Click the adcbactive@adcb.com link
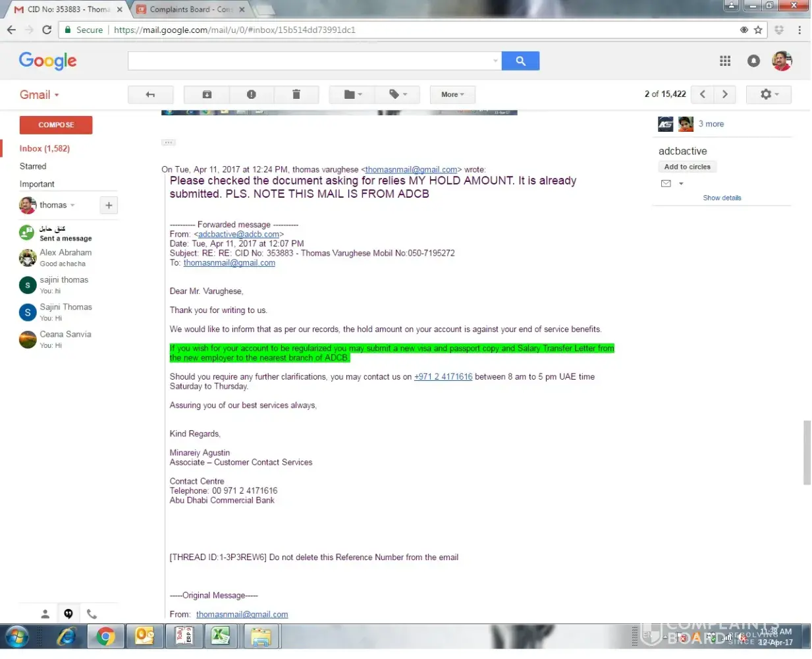 click(x=238, y=234)
